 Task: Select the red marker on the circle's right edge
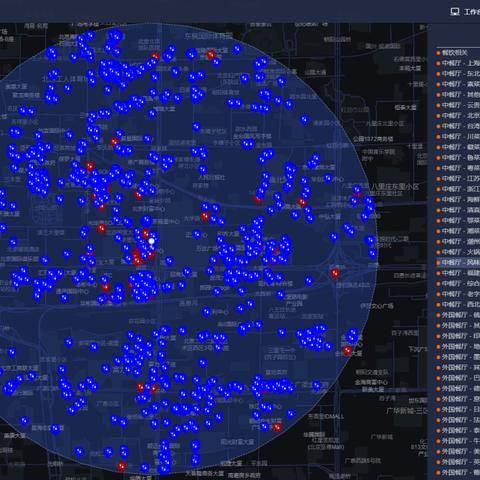click(x=347, y=350)
